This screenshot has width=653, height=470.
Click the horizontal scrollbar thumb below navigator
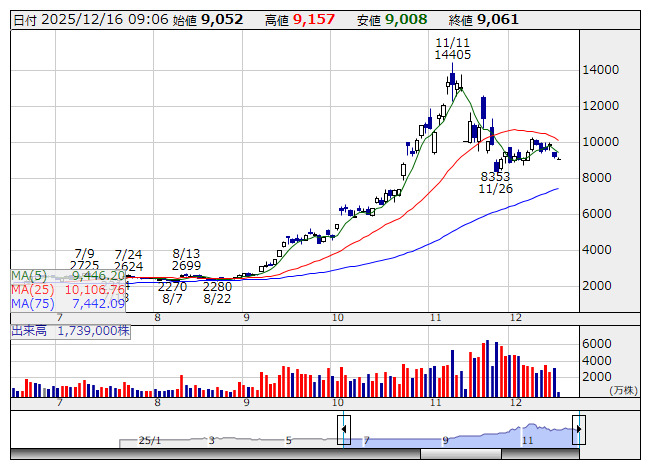click(x=461, y=454)
